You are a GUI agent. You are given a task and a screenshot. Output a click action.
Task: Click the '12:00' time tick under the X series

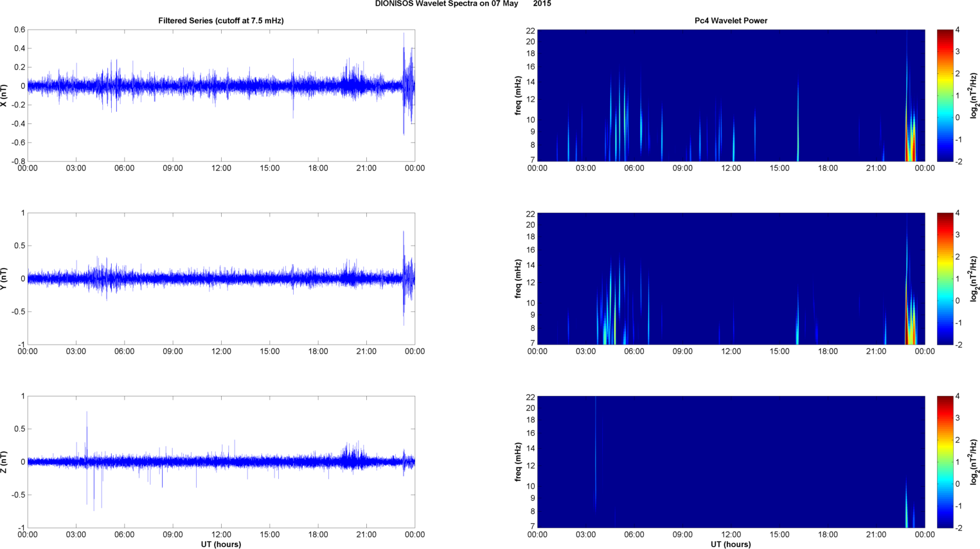point(221,168)
